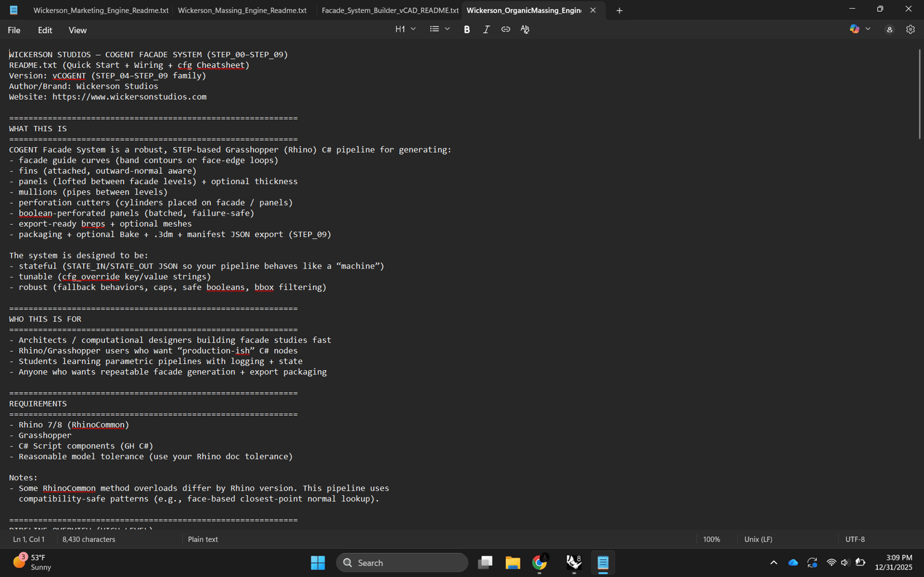Switch to Wickerson_Marketing_Engine_Readme.txt tab
The width and height of the screenshot is (924, 577).
pyautogui.click(x=101, y=10)
